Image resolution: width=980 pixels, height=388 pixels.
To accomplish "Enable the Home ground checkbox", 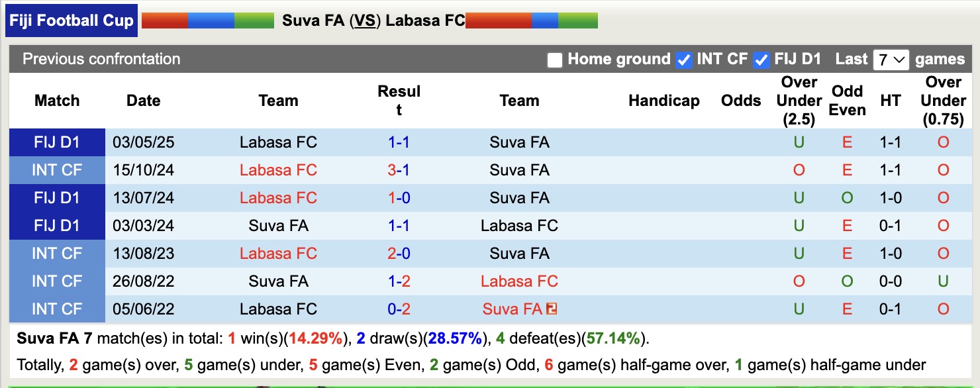I will (x=555, y=60).
